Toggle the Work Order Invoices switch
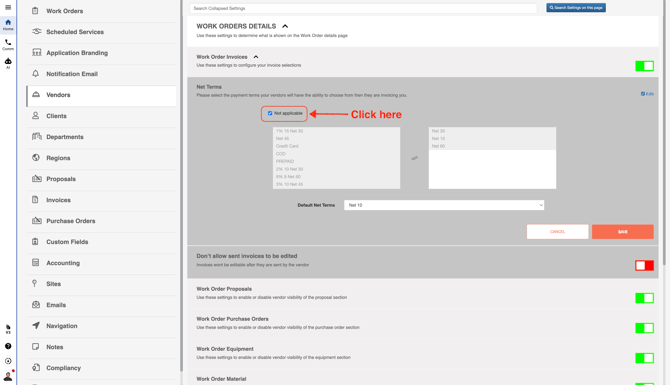 [x=644, y=66]
